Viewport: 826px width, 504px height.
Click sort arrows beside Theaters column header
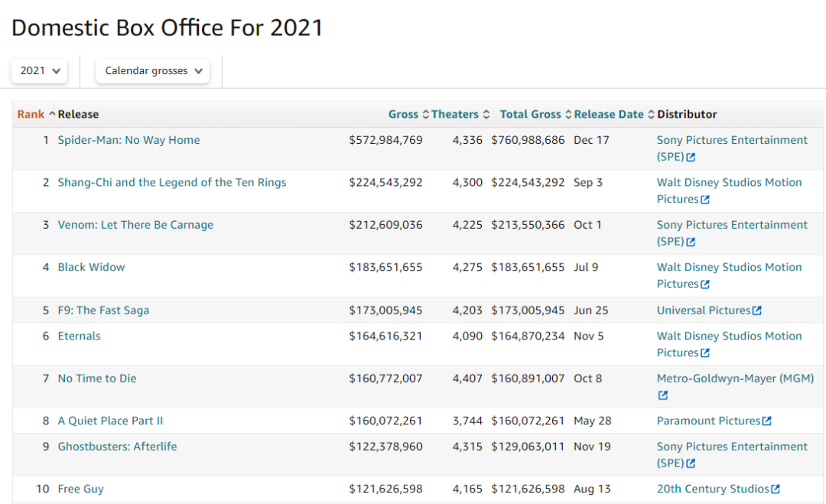pos(486,115)
